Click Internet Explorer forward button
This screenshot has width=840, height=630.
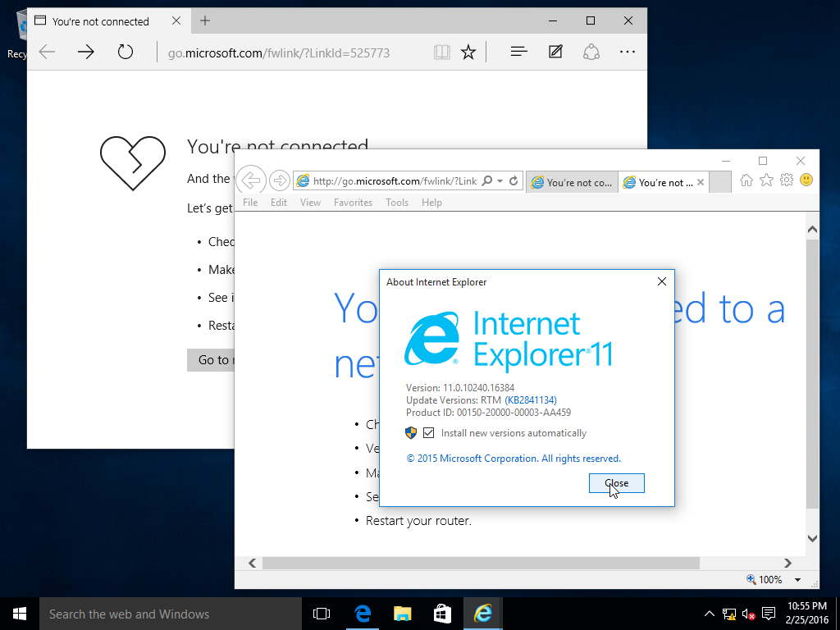point(279,180)
